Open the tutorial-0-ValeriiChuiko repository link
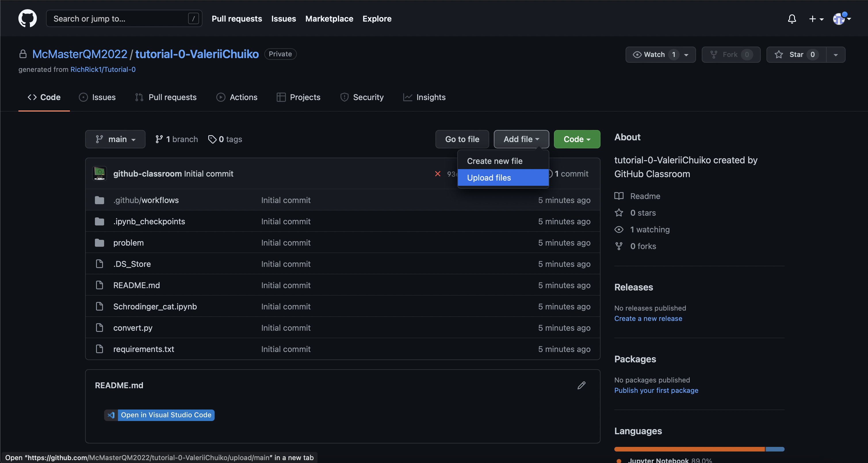Screen dimensions: 868x463 [x=197, y=54]
